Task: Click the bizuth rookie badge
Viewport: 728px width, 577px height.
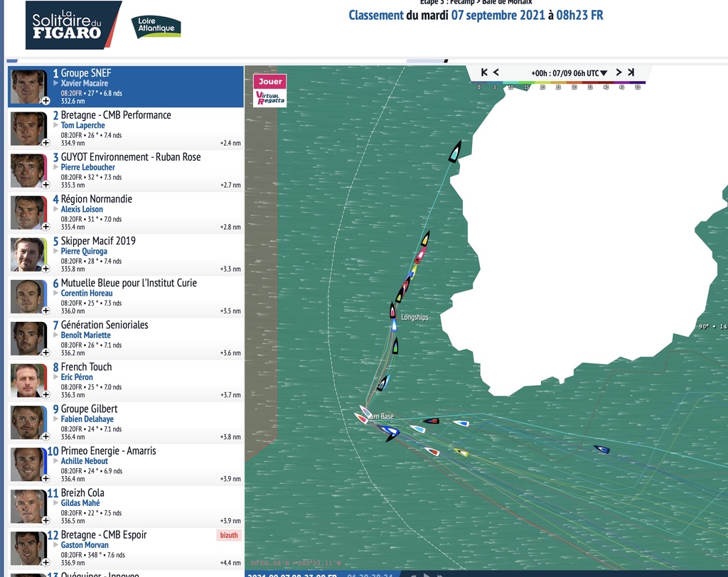Action: click(229, 535)
